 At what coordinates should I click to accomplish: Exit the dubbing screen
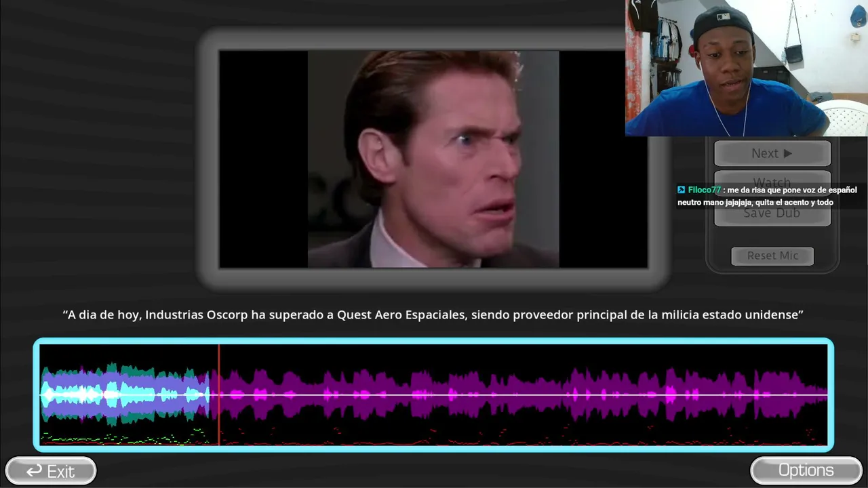51,470
